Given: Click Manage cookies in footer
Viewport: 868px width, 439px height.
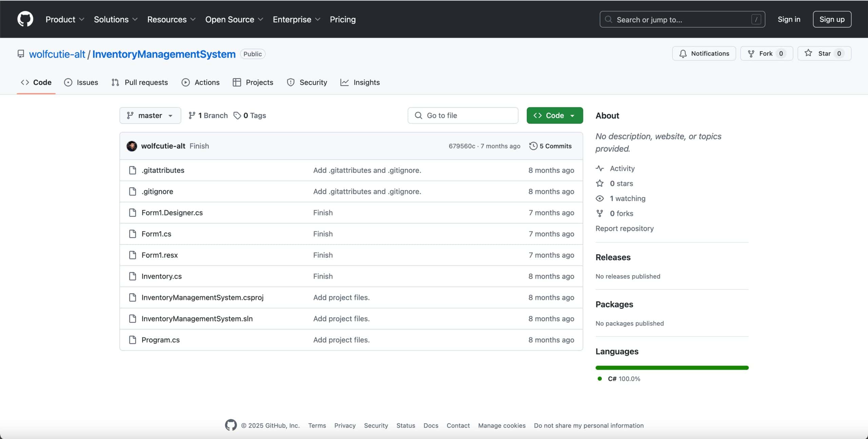Looking at the screenshot, I should 502,425.
